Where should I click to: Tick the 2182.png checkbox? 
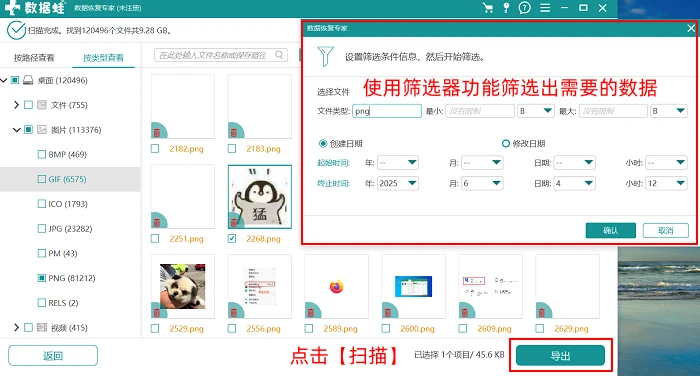pos(155,149)
